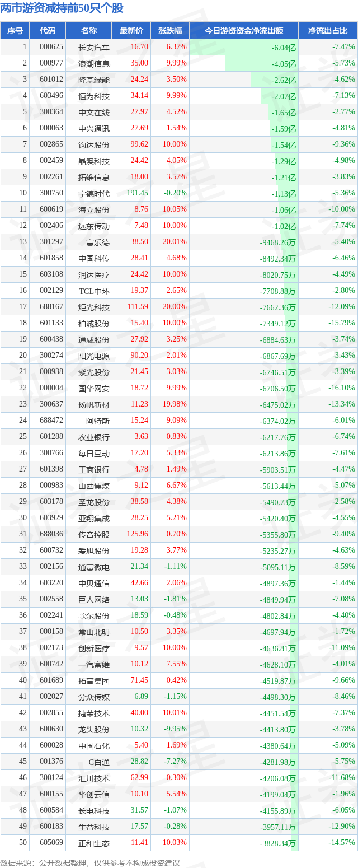This screenshot has width=358, height=868.
Task: Select stock name 分众传媒
Action: [x=94, y=697]
